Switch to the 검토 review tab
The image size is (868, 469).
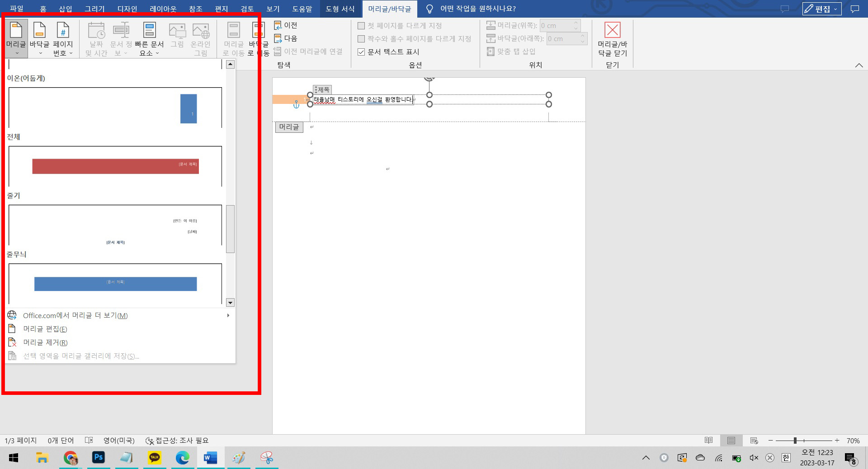[247, 9]
